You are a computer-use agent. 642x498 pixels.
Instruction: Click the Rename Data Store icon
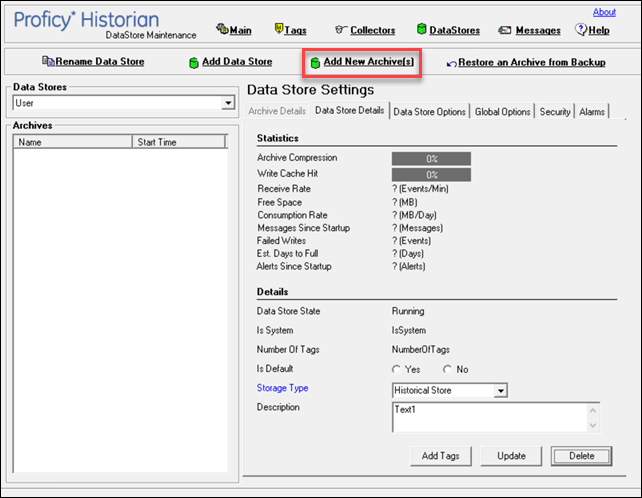(48, 61)
